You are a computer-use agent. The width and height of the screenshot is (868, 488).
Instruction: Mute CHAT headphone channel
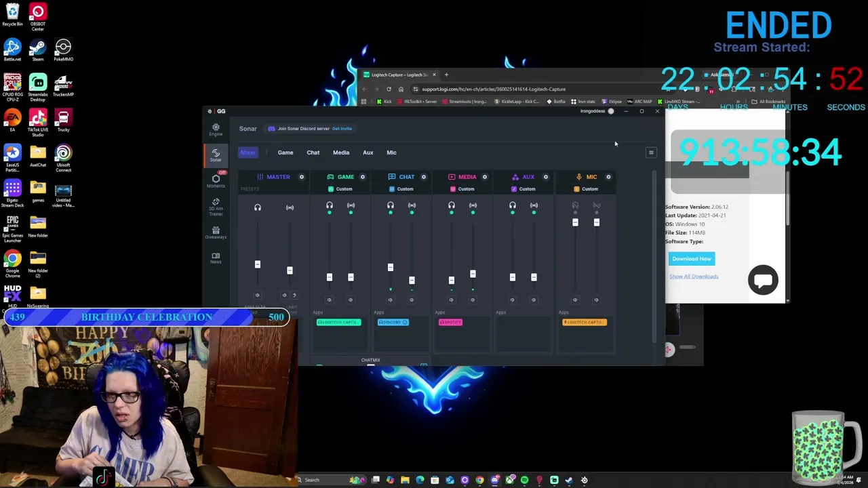pos(390,300)
